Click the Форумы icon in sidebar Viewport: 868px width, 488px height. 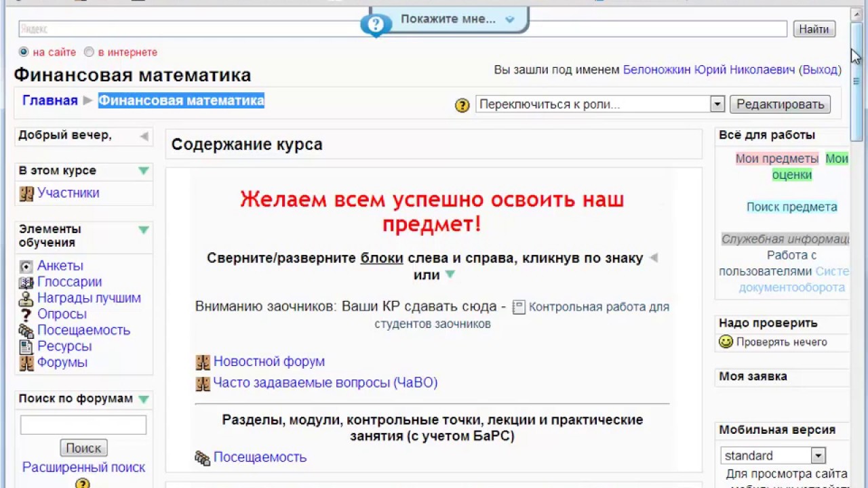pos(26,363)
